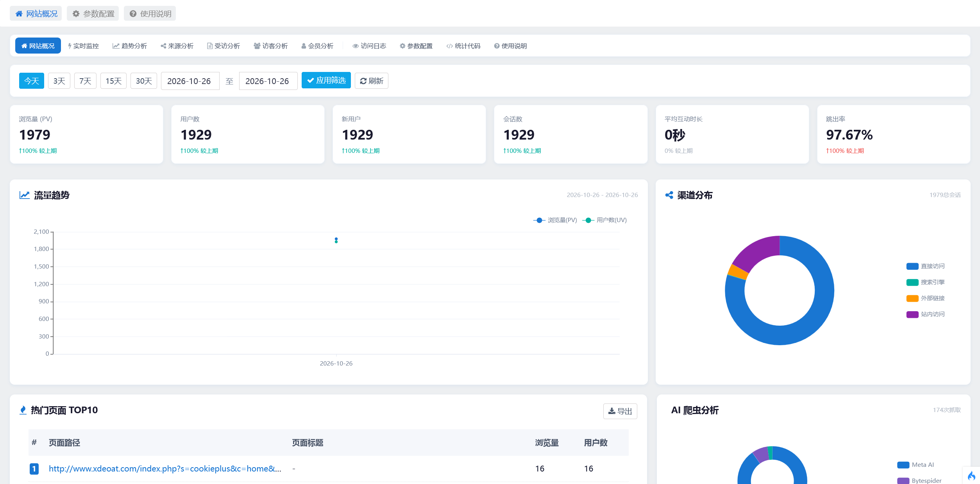Screen dimensions: 980x484
Task: Open the top 使用说明 help tab
Action: click(x=150, y=14)
